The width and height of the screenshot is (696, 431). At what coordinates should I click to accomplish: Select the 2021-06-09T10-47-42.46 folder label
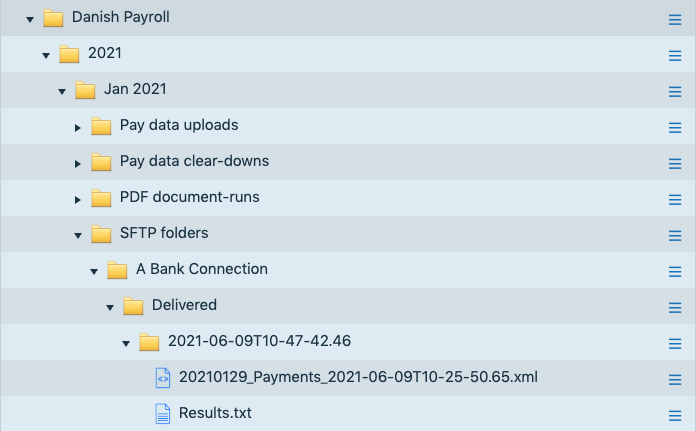pyautogui.click(x=259, y=341)
